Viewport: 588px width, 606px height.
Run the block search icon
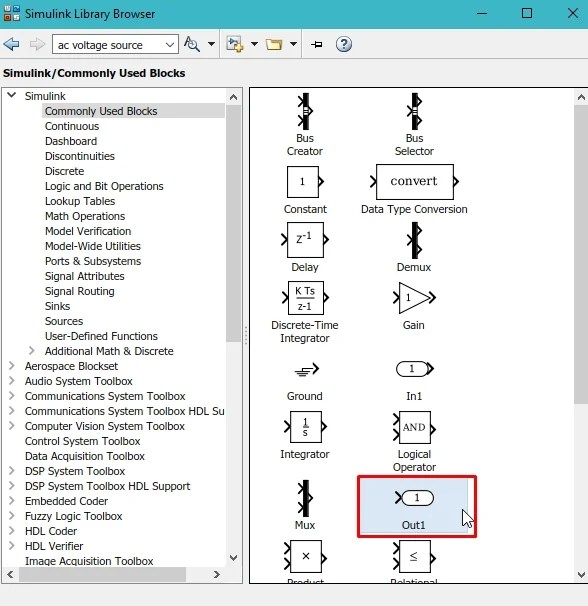point(192,44)
